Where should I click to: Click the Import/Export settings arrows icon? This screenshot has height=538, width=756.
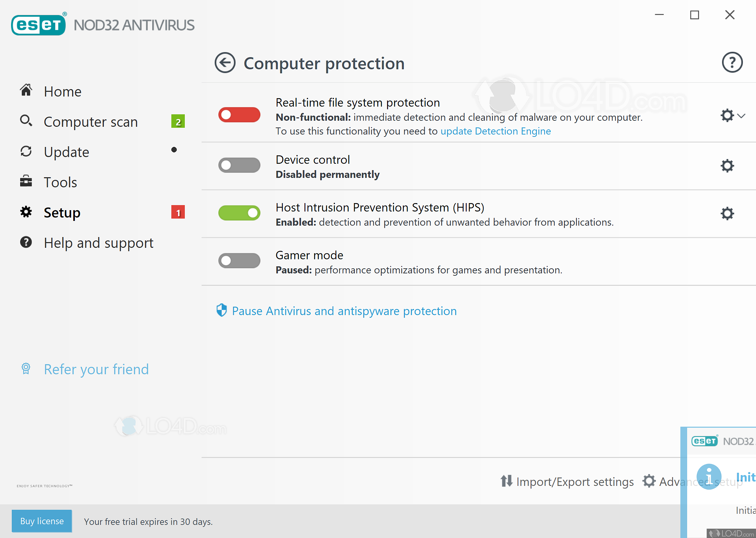(x=506, y=481)
